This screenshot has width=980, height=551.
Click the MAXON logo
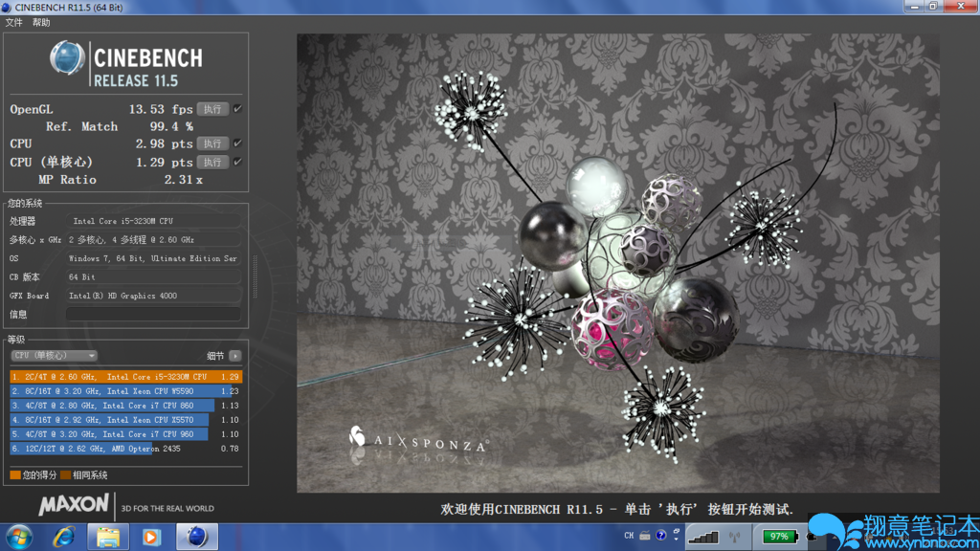74,505
